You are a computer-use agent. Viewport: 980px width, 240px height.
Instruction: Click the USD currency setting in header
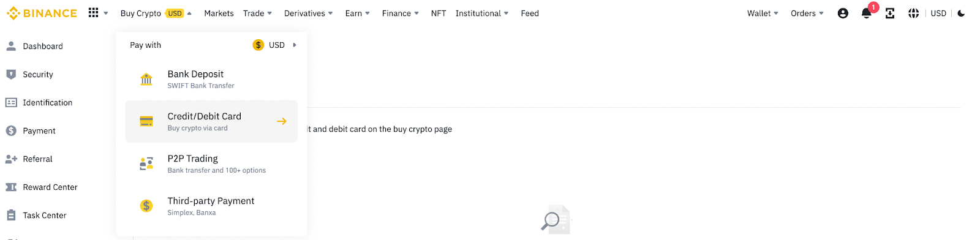(x=938, y=13)
